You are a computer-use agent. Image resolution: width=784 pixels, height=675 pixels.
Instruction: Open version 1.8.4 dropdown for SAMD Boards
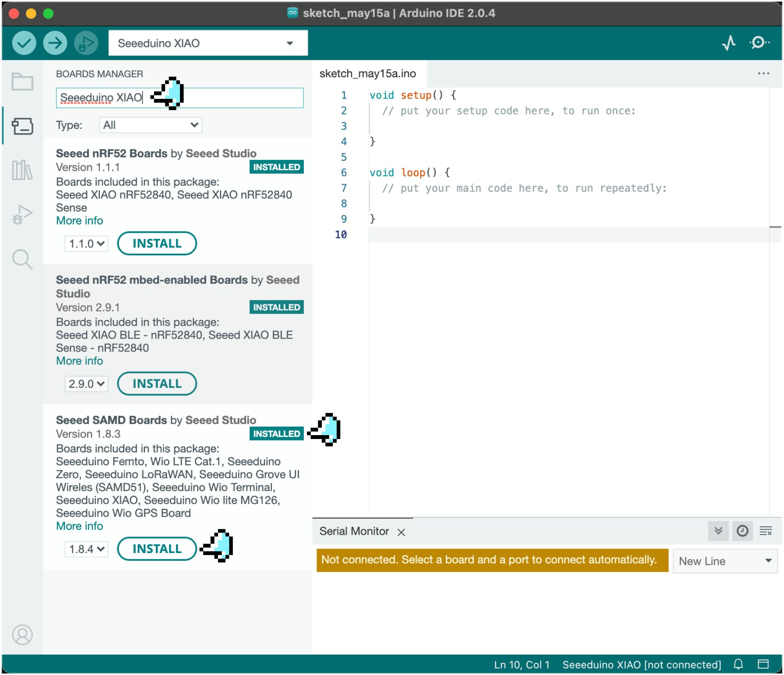[x=86, y=549]
